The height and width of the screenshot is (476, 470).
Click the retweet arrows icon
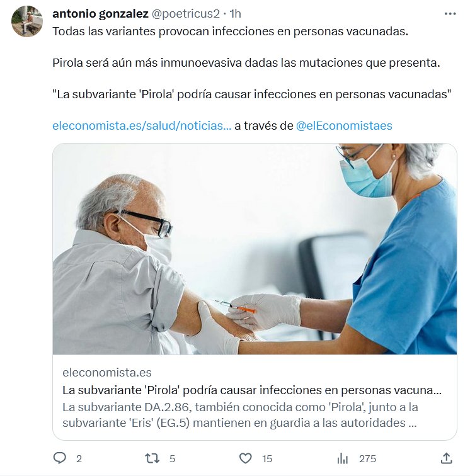152,458
